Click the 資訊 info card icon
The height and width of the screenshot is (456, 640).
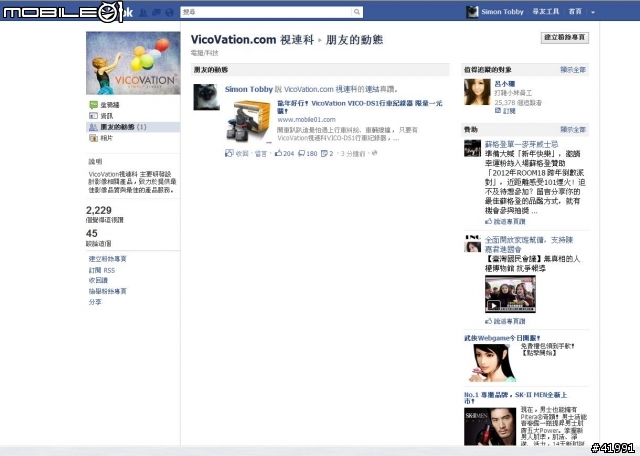pos(93,116)
